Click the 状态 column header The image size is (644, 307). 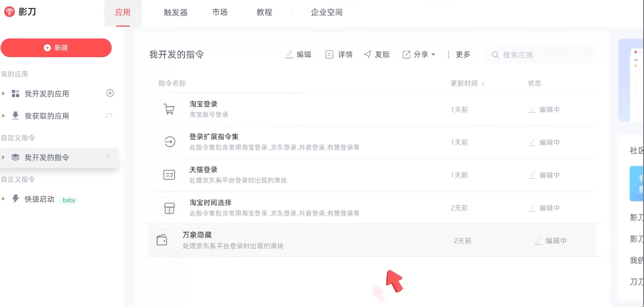534,83
